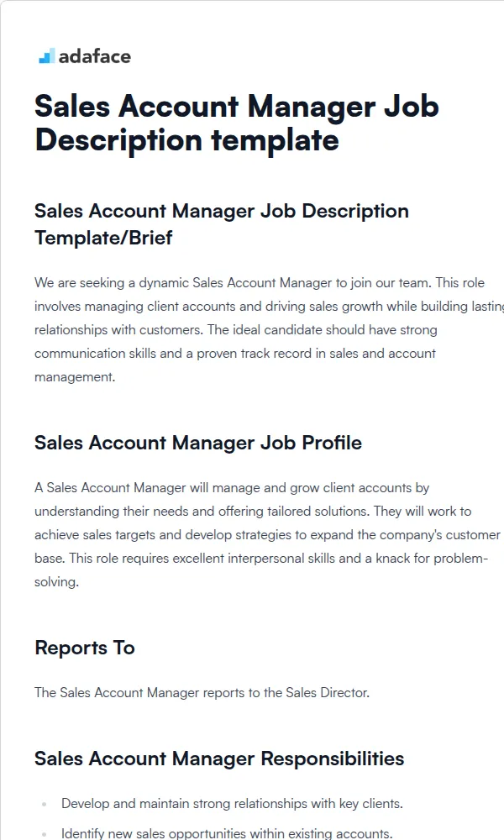Screen dimensions: 504x840
Task: Click the line 'understanding their needs and offering tailored solutions'
Action: [x=253, y=511]
